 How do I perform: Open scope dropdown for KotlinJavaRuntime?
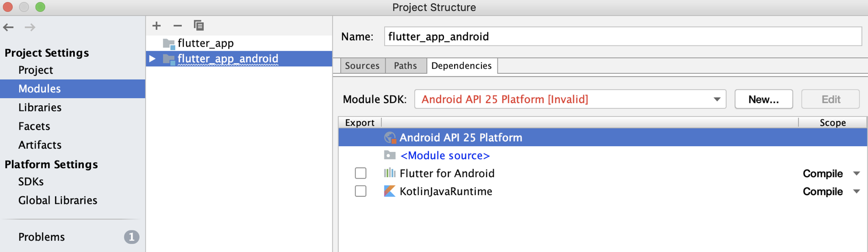(x=856, y=192)
